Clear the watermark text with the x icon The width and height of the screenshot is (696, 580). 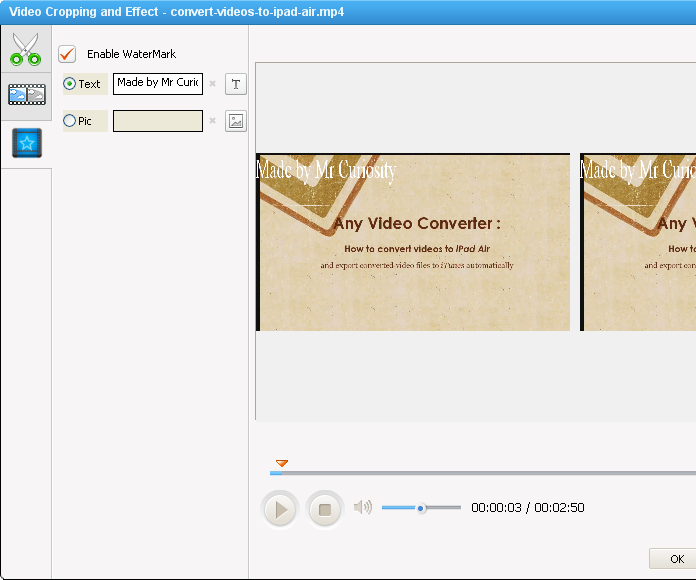pos(213,83)
